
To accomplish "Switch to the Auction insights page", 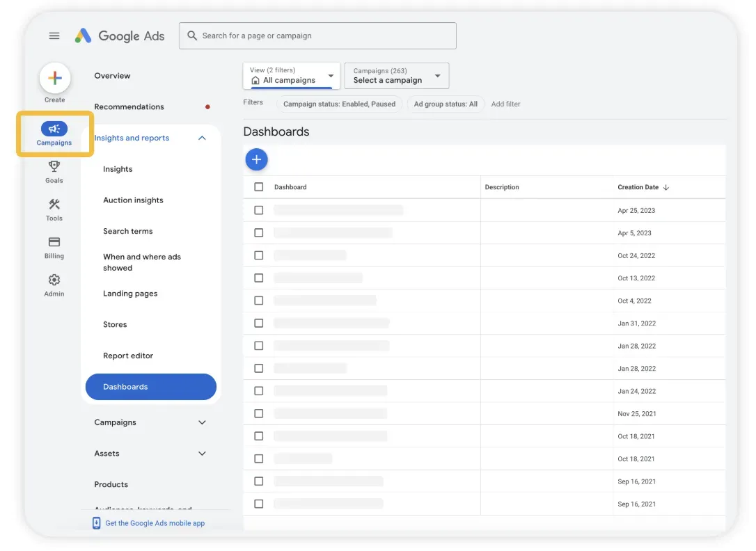I will point(133,200).
